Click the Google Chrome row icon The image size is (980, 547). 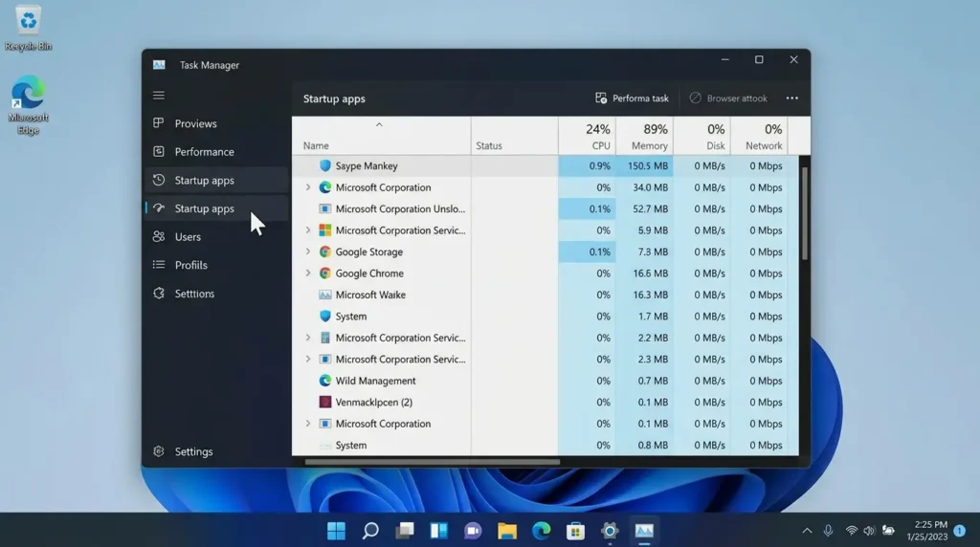point(325,273)
